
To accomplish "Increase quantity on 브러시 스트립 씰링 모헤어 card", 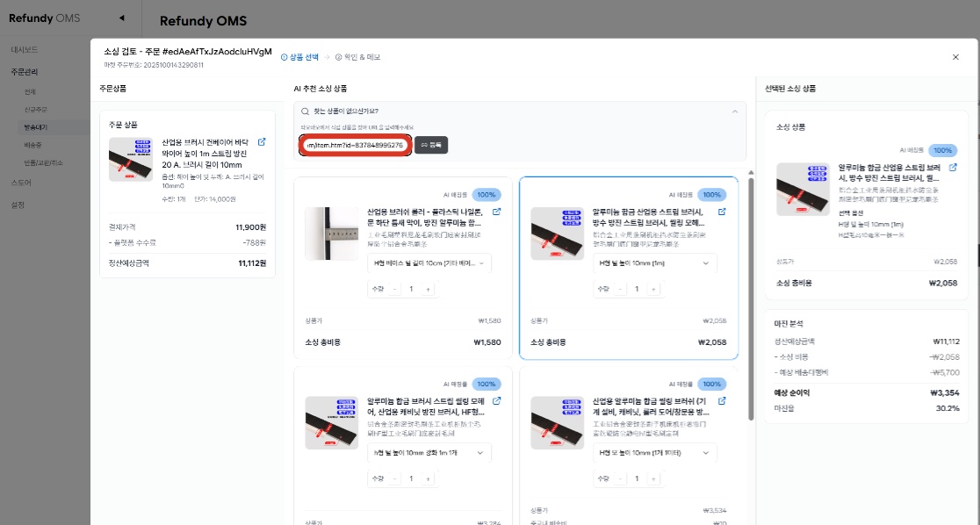I will 429,478.
